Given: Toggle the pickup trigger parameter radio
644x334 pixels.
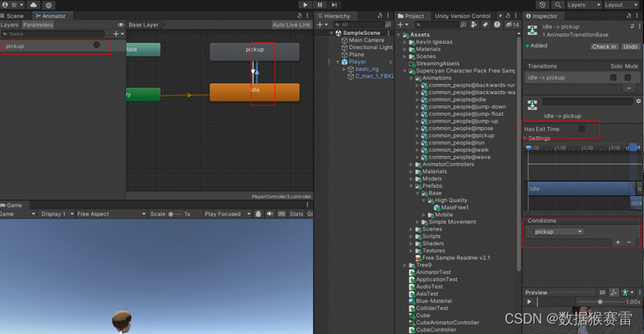Looking at the screenshot, I should click(x=97, y=45).
